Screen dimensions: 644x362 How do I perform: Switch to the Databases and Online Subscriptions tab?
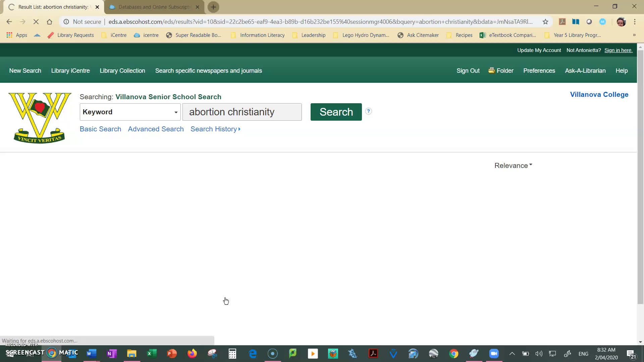pos(154,7)
